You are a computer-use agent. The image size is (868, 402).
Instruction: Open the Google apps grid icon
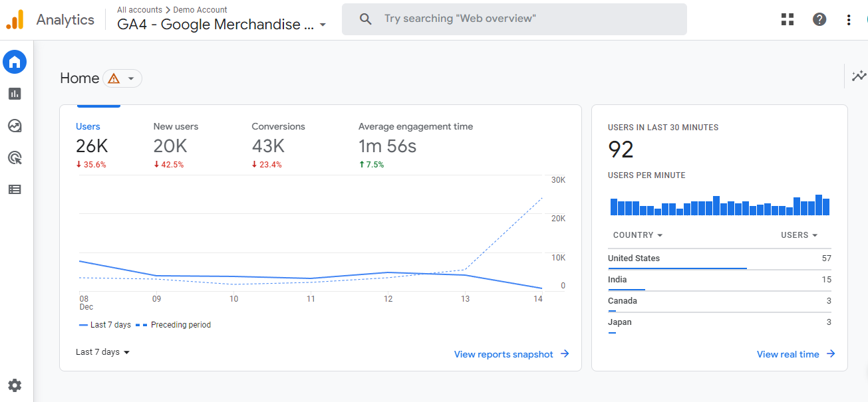788,19
